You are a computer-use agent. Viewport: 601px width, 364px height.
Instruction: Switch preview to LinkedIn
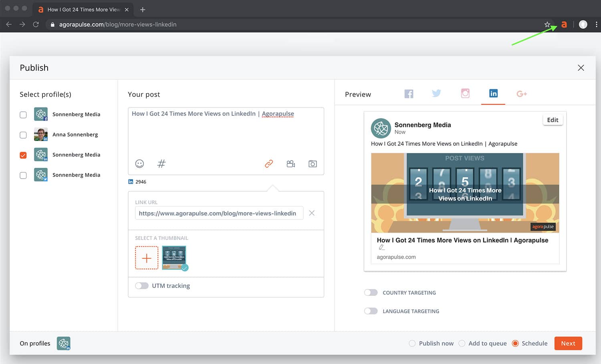click(493, 93)
